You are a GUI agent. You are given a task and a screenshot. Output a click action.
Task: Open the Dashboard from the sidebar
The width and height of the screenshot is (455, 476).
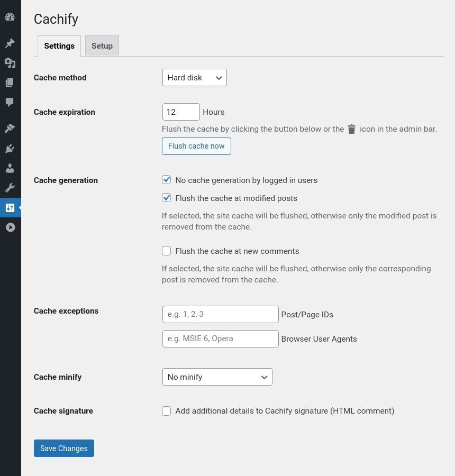point(10,17)
